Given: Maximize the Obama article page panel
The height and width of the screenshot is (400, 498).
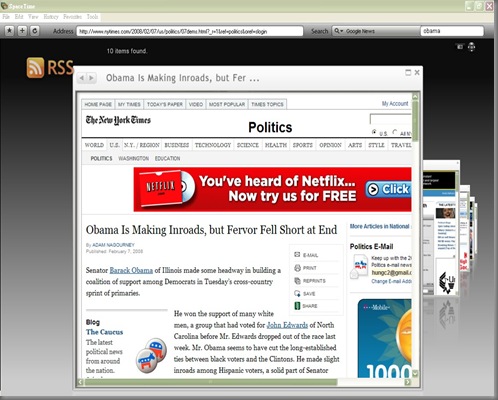Looking at the screenshot, I should click(x=408, y=72).
